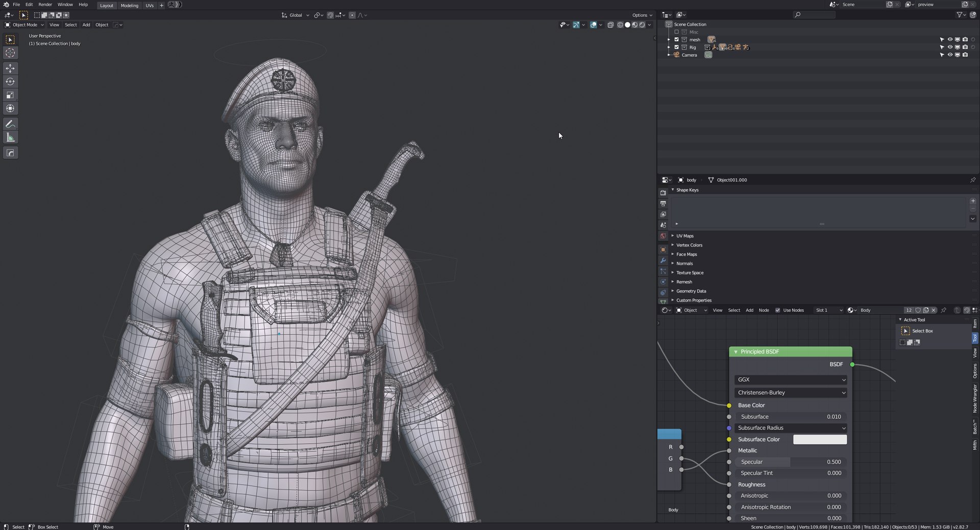Adjust the Specular 0.500 slider

click(791, 462)
